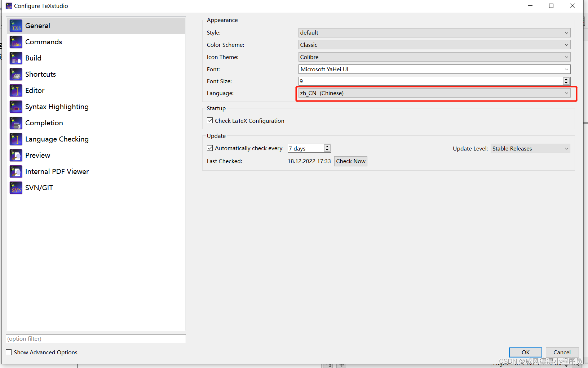The height and width of the screenshot is (368, 588).
Task: Increase Font Size with the up stepper
Action: [x=566, y=79]
